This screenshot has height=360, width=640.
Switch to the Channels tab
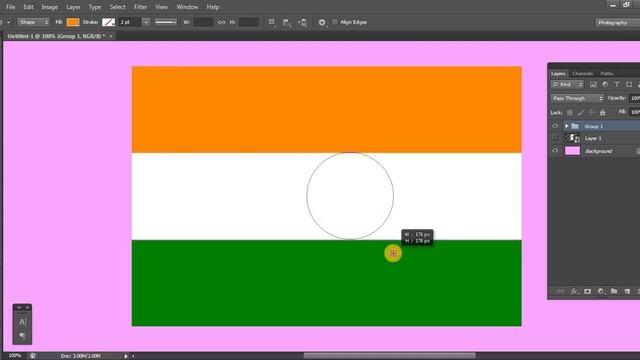[x=582, y=73]
